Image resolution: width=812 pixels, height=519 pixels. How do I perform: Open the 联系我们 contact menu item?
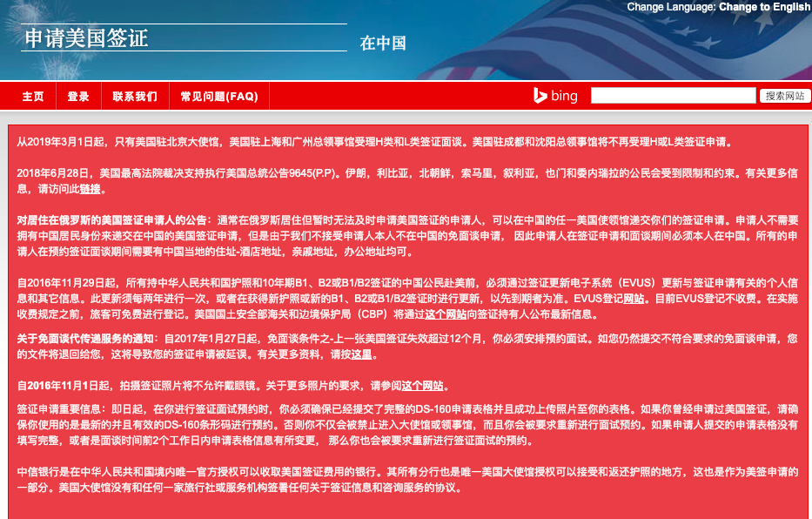135,97
